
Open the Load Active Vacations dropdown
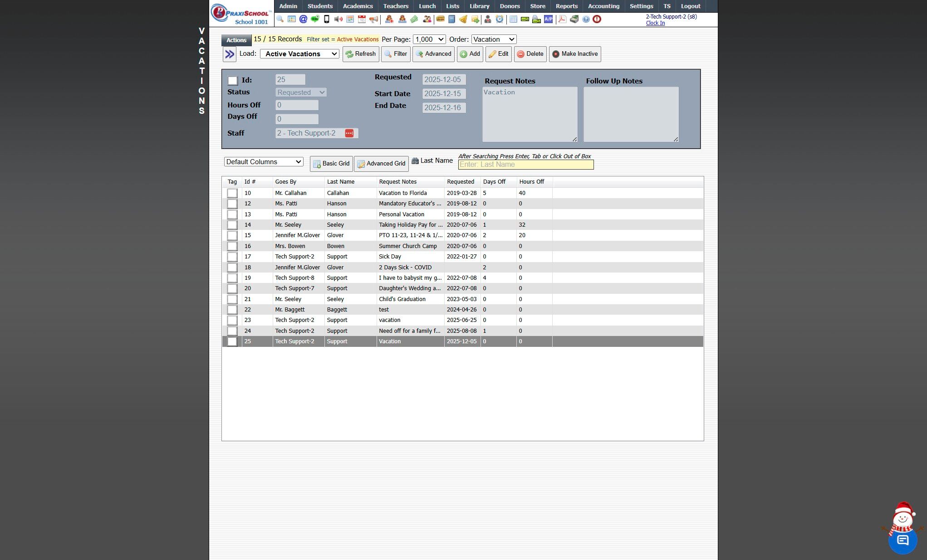(300, 54)
